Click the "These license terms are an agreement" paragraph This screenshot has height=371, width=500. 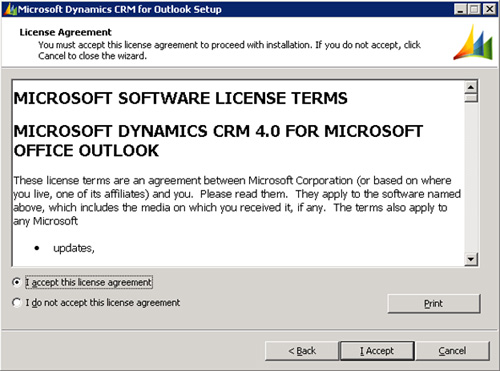(x=237, y=201)
